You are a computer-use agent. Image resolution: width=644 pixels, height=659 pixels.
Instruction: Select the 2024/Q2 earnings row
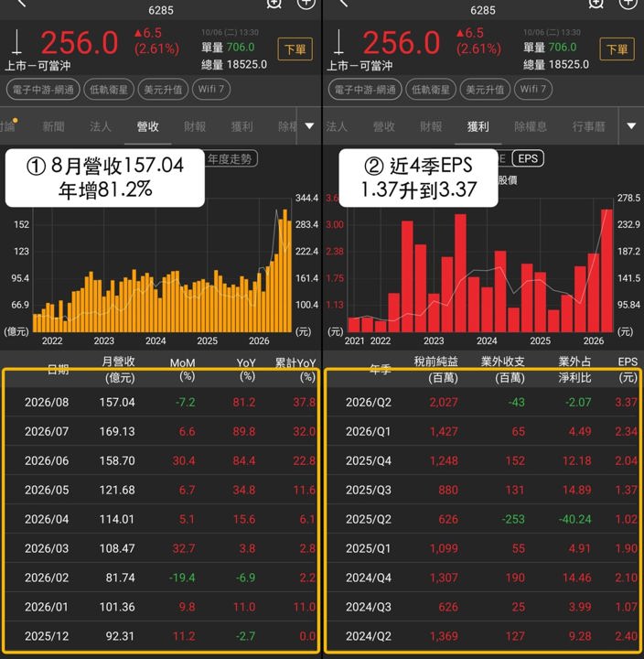point(483,636)
